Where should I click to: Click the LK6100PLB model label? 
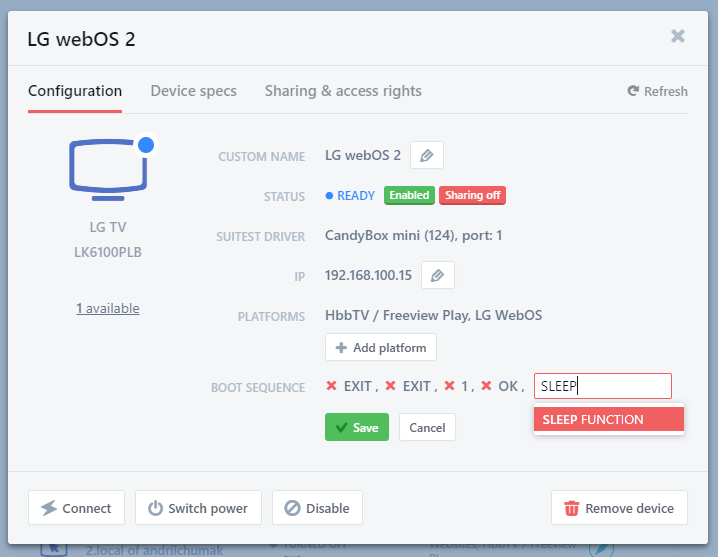click(108, 252)
